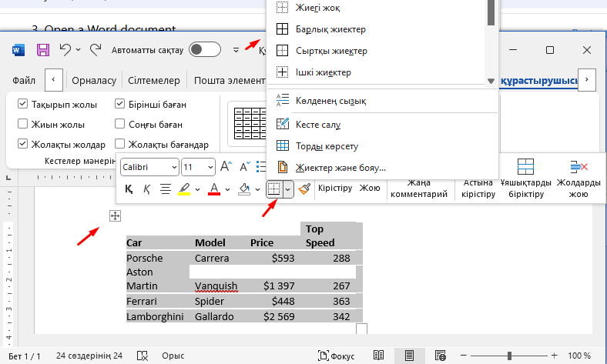Uncheck Тақырып жолы checkbox

tap(23, 104)
